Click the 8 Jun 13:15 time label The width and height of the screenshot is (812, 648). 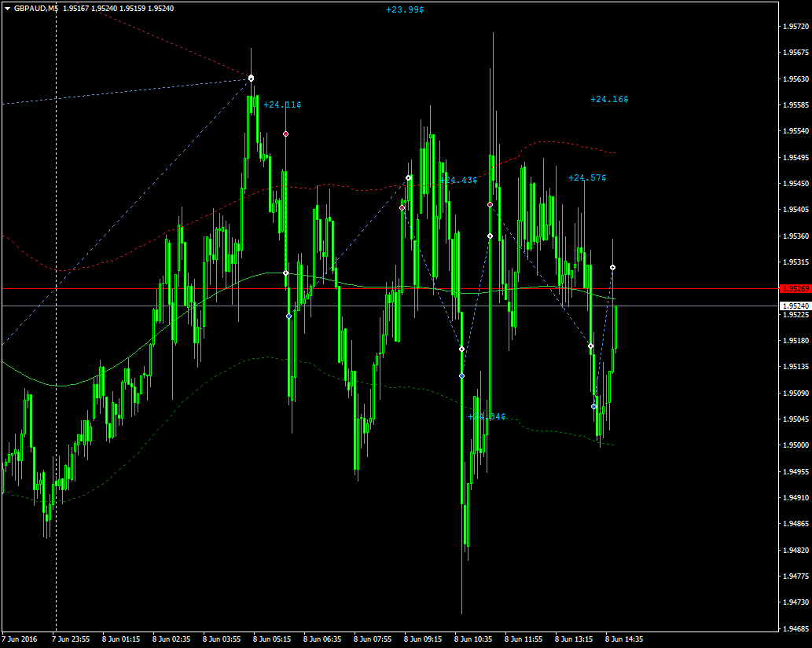coord(574,639)
